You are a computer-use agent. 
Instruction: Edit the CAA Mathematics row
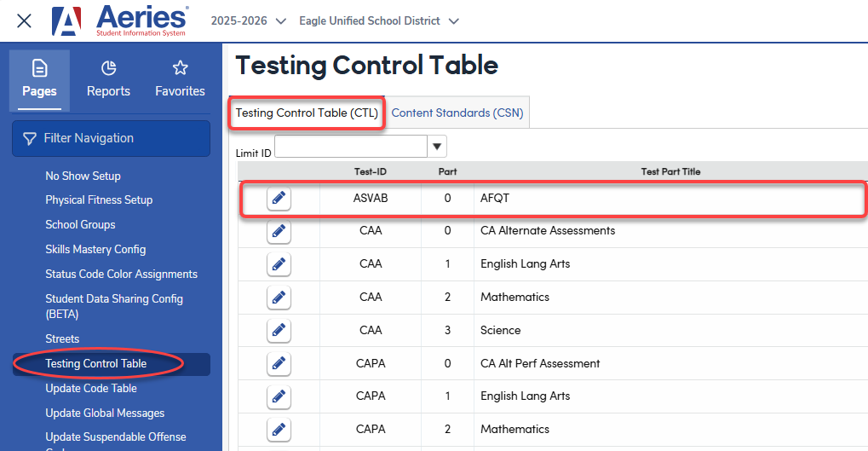point(279,298)
